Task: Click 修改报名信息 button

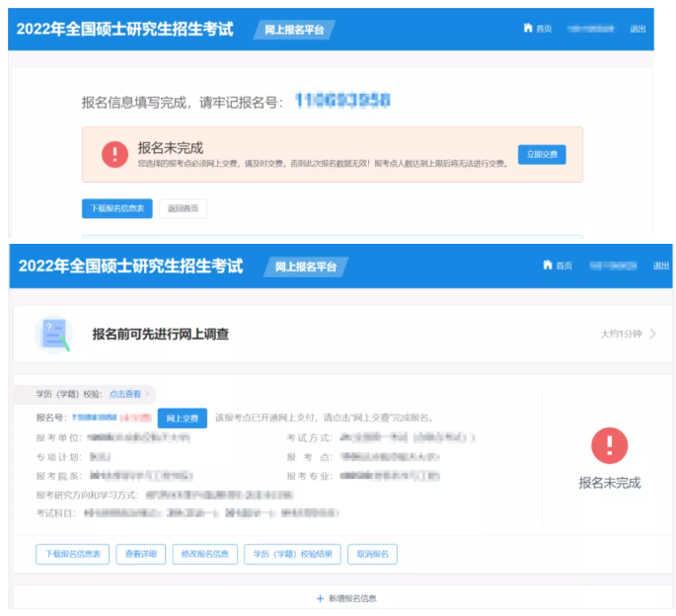Action: coord(205,554)
